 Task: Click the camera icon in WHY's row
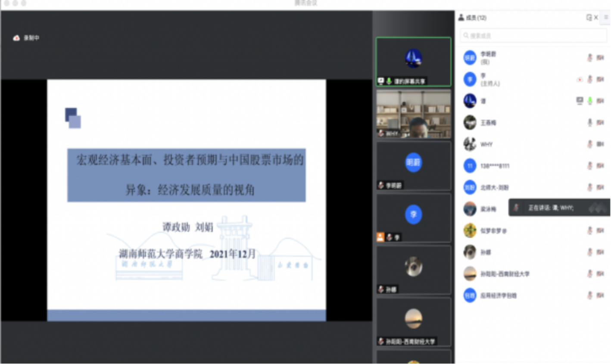[600, 144]
